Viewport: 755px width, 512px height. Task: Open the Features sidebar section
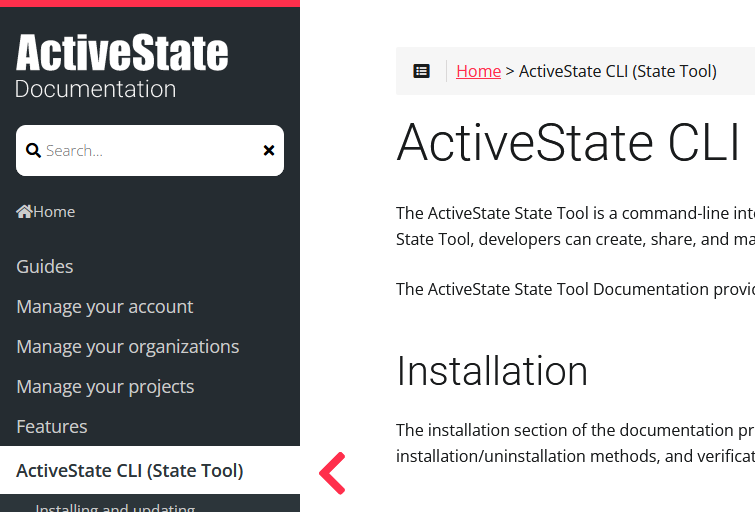tap(52, 427)
